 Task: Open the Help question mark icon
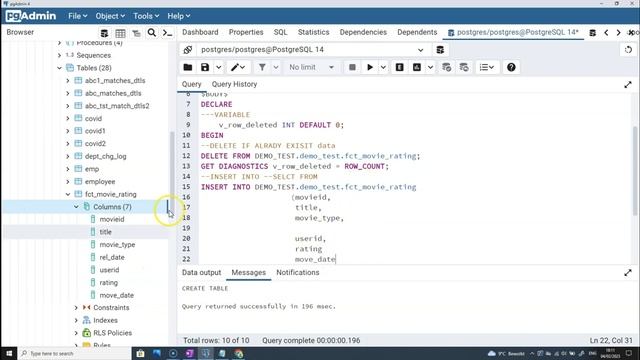(511, 67)
